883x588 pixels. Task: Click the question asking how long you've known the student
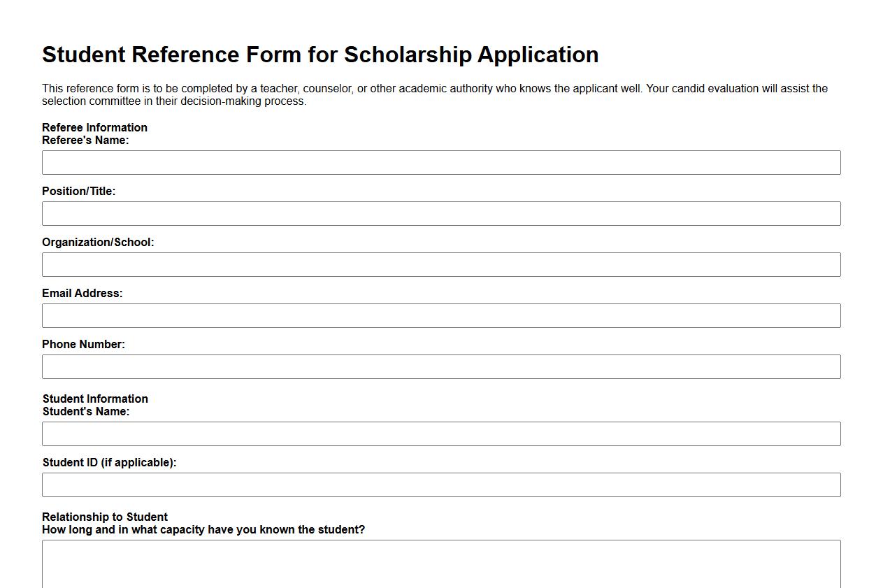coord(204,529)
